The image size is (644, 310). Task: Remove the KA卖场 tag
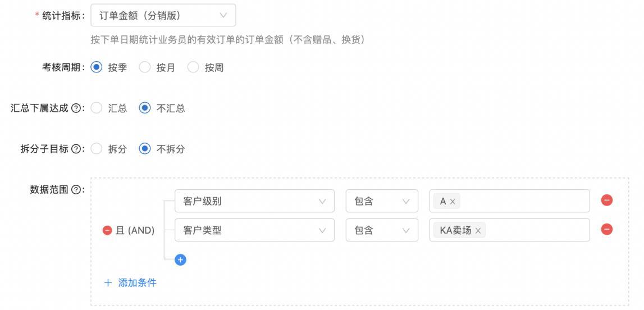click(478, 231)
